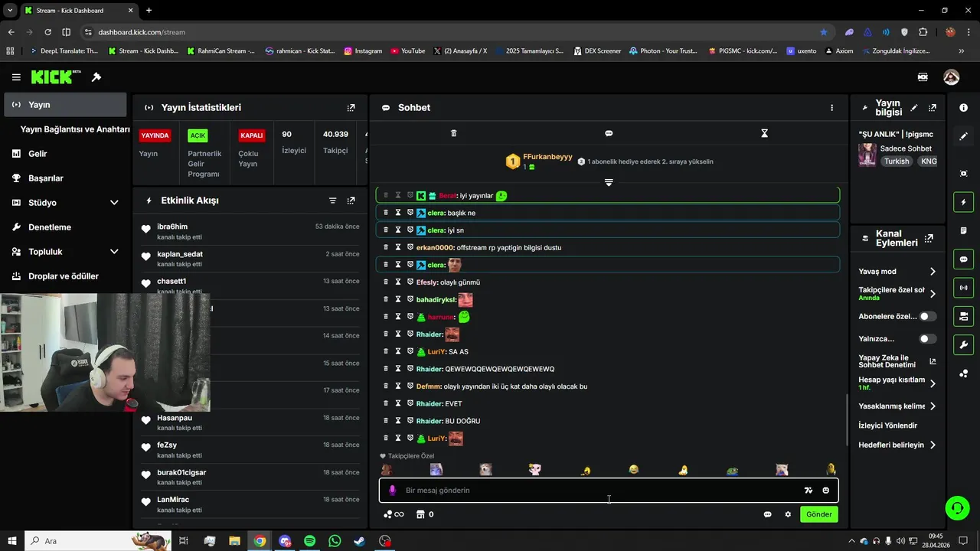The image size is (980, 551).
Task: Pop out the Etkinlik Akışı panel
Action: tap(351, 201)
